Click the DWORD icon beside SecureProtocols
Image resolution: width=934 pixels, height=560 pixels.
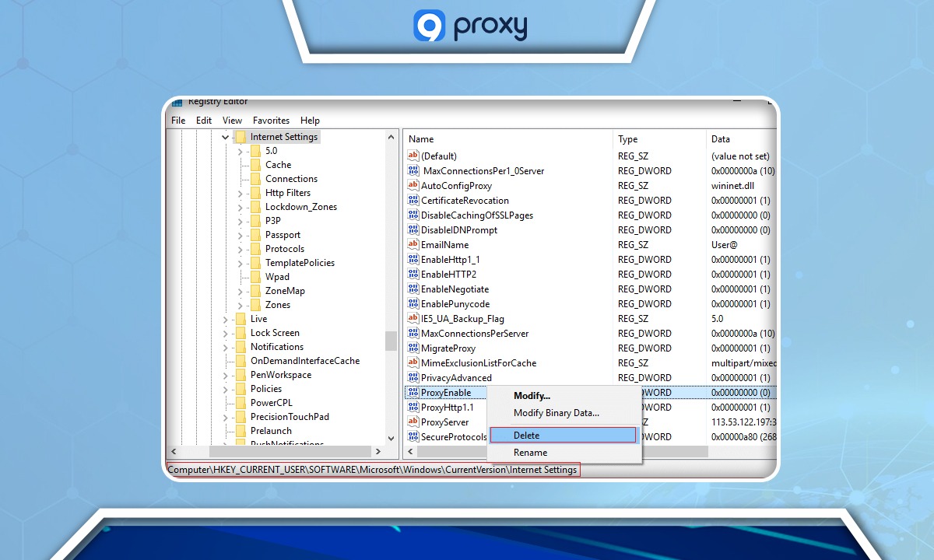[x=413, y=436]
